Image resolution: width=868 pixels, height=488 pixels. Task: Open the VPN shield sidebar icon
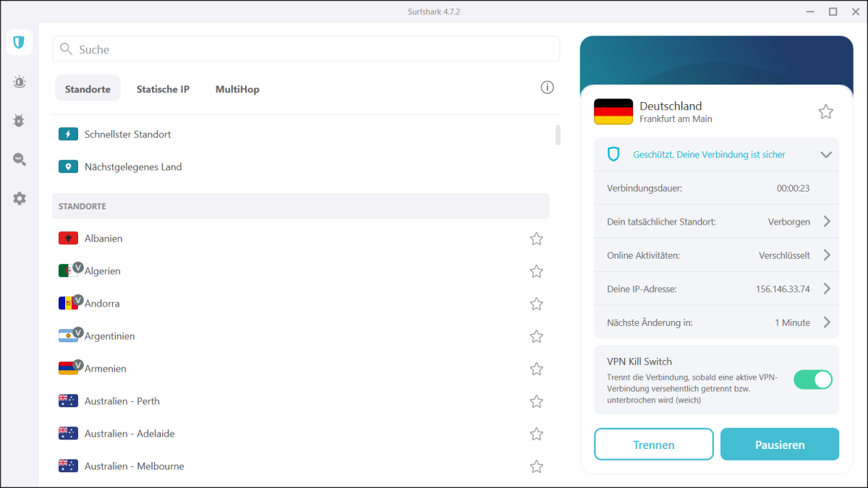coord(20,43)
